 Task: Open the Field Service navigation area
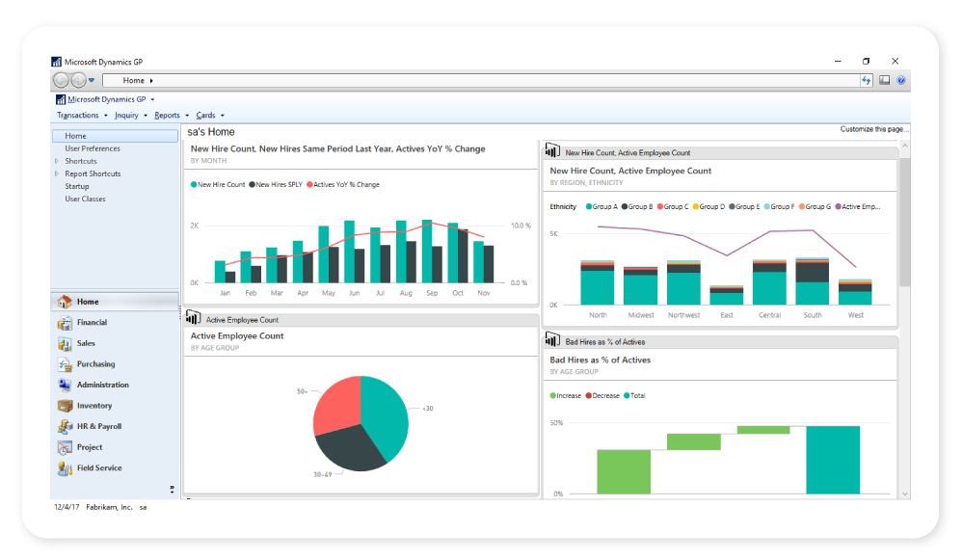tap(115, 468)
